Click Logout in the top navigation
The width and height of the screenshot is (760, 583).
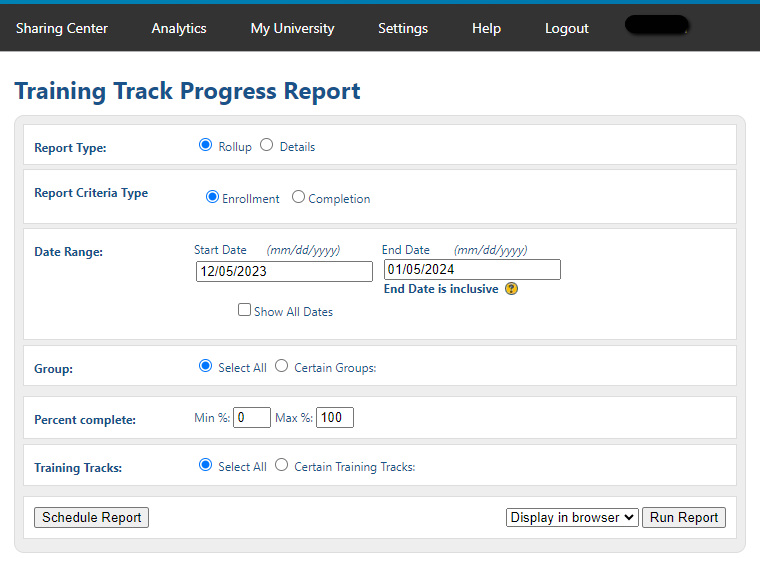pos(566,28)
